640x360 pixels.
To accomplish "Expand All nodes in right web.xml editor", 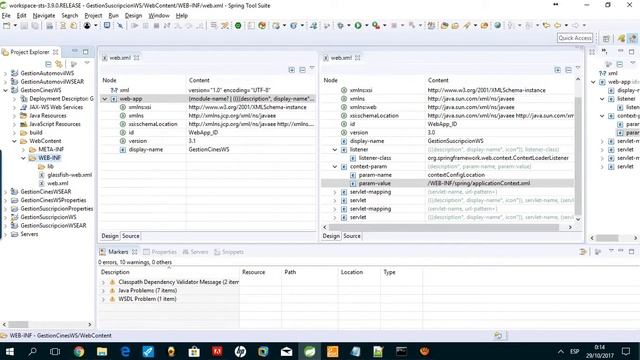I will pos(557,70).
